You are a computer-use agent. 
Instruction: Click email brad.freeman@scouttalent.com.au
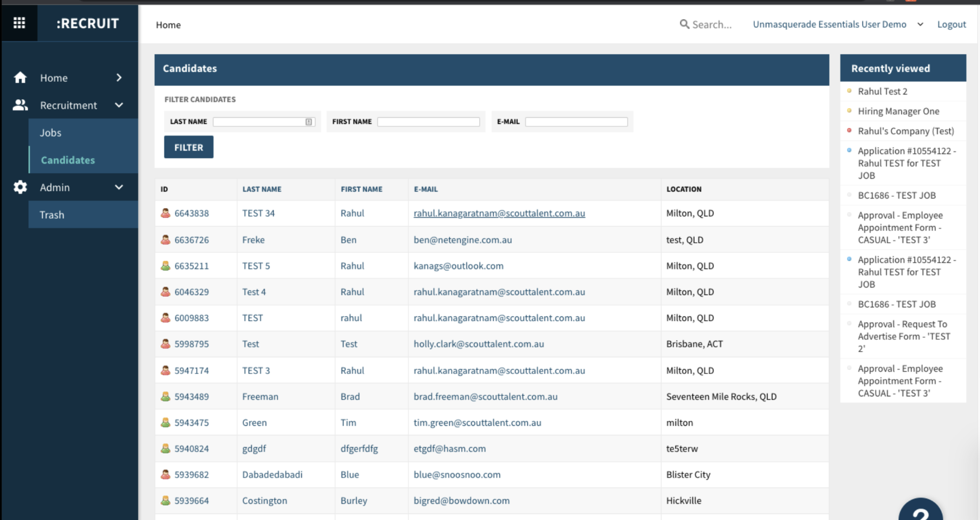486,397
